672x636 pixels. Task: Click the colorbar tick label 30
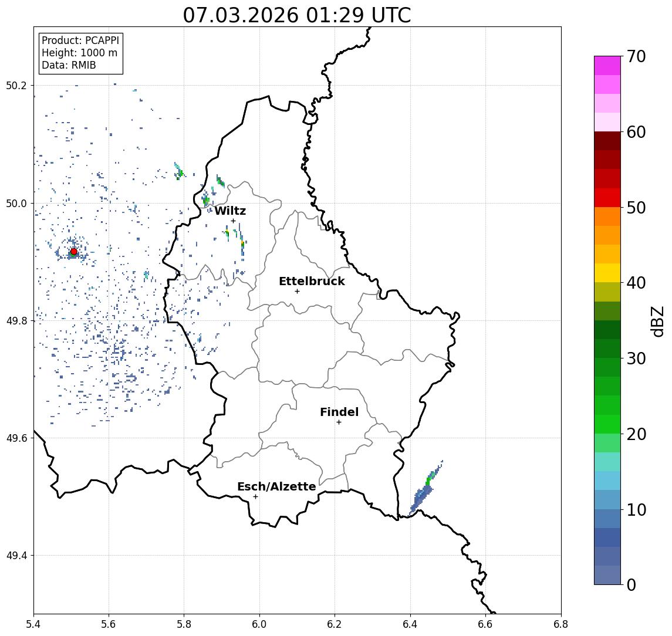[x=636, y=358]
